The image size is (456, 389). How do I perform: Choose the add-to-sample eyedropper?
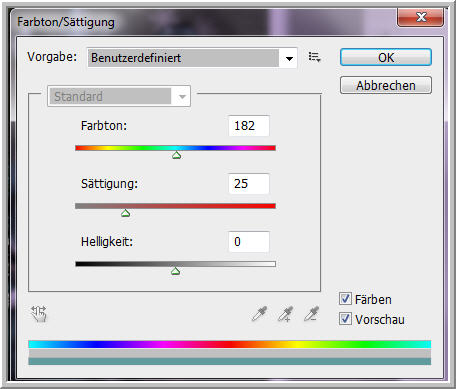(286, 314)
